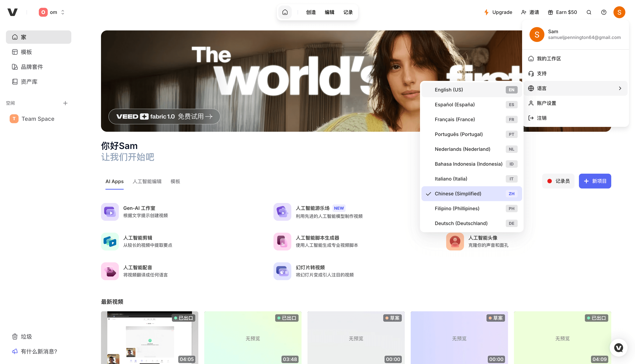Click the 新项目 button
The image size is (635, 364).
[x=595, y=181]
